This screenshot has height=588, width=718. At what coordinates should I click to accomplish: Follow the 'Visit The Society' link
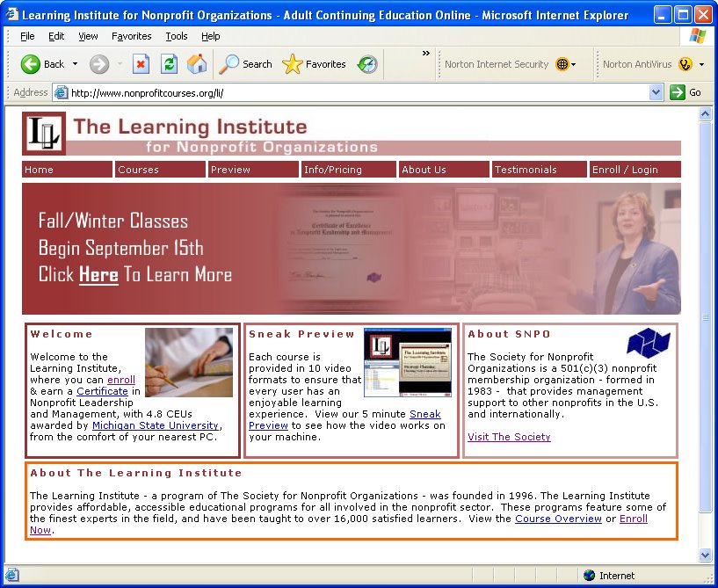[x=509, y=437]
